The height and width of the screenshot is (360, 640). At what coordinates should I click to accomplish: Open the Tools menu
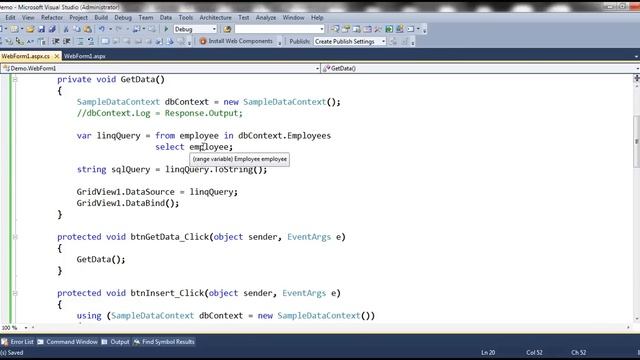click(x=185, y=18)
